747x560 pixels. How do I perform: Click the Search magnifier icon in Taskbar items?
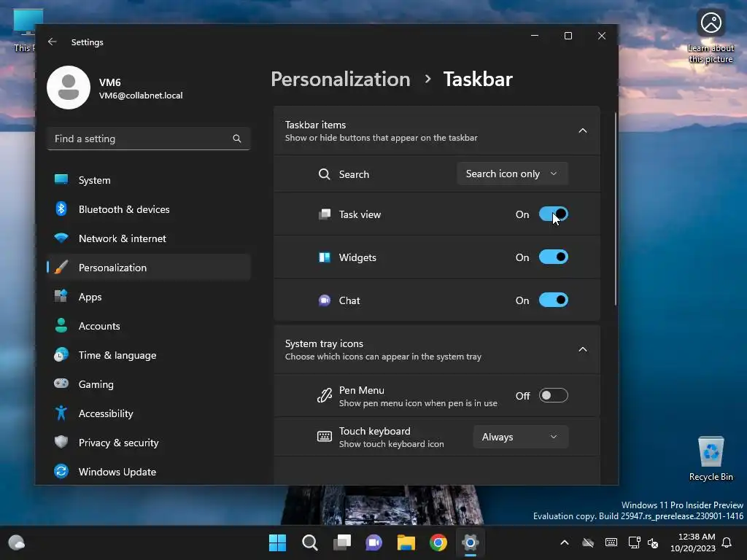coord(324,174)
